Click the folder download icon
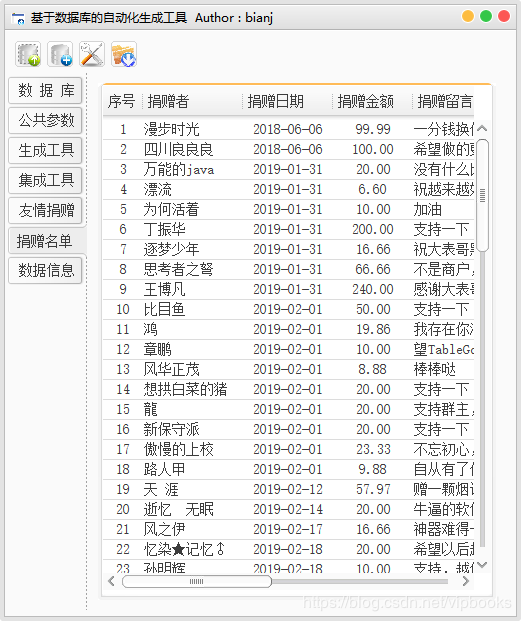 click(124, 54)
